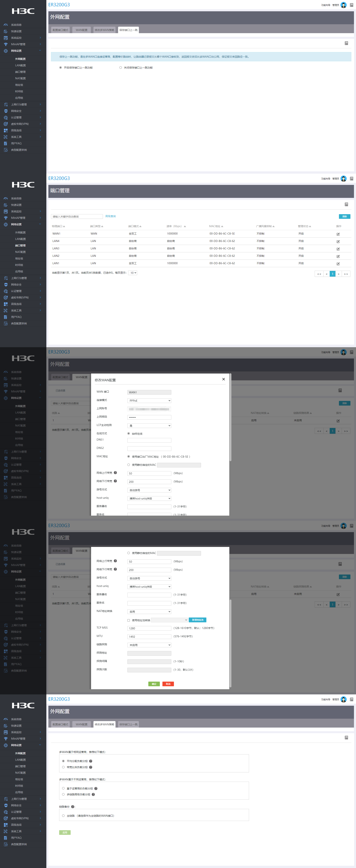The width and height of the screenshot is (356, 868).
Task: Click the 高级查询 link
Action: pos(110,216)
